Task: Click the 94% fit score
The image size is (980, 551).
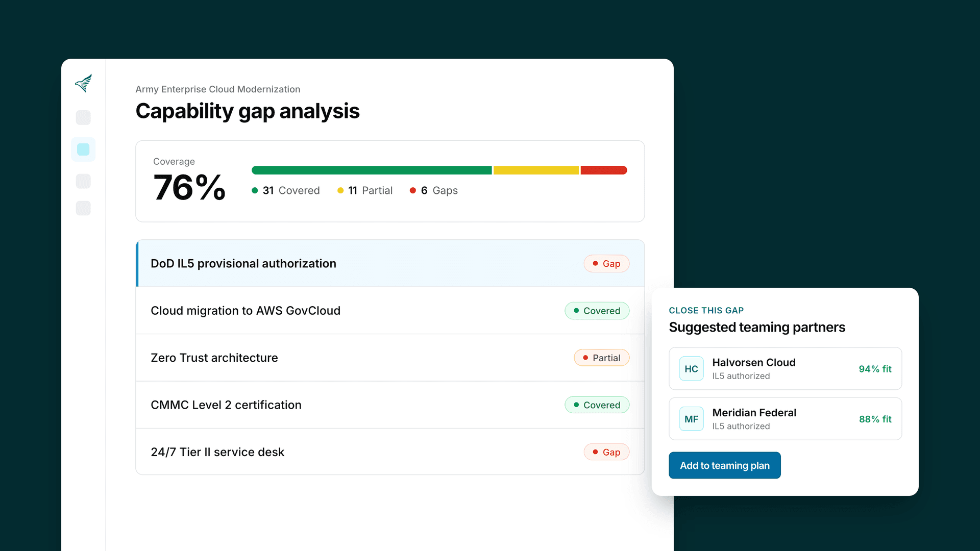Action: coord(875,369)
